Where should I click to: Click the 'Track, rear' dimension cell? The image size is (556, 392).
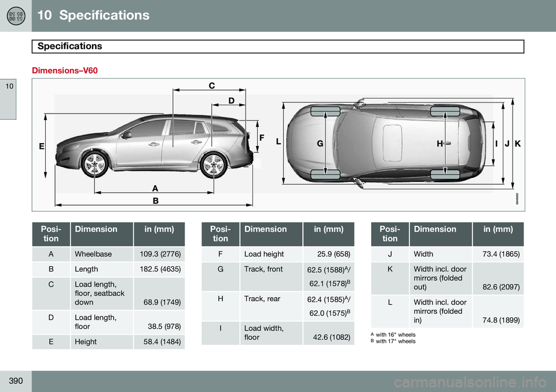click(271, 306)
